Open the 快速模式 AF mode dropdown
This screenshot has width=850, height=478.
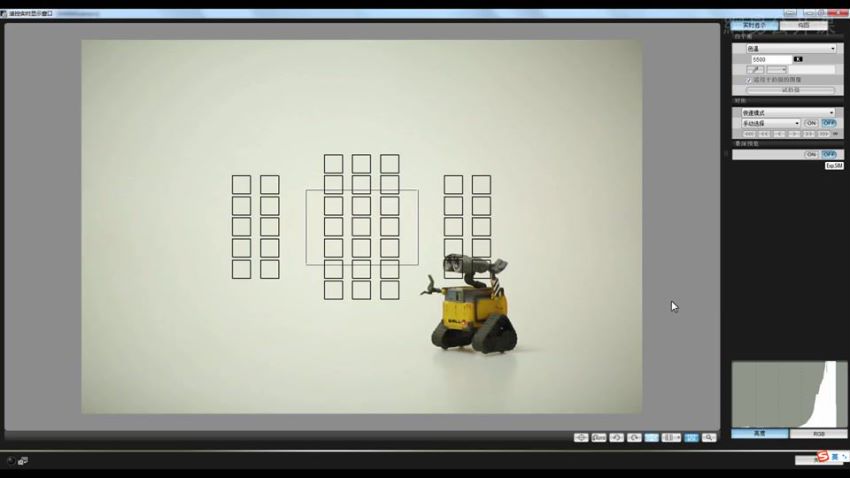(x=788, y=113)
